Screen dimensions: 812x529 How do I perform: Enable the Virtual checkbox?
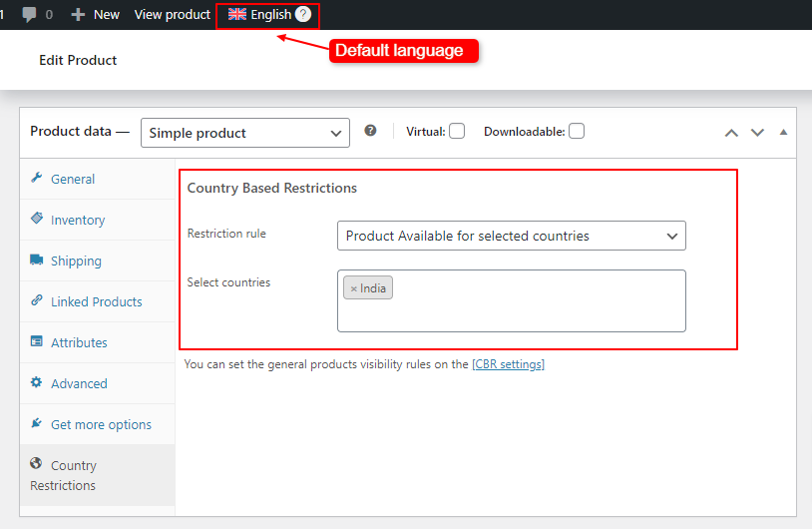(x=457, y=131)
